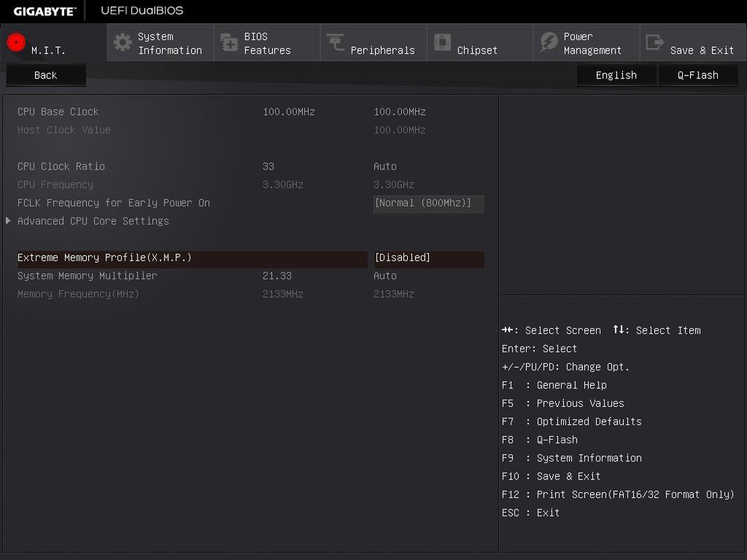This screenshot has height=560, width=747.
Task: Open the FCLK Frequency Normal (800Mhz) dropdown
Action: pos(429,203)
